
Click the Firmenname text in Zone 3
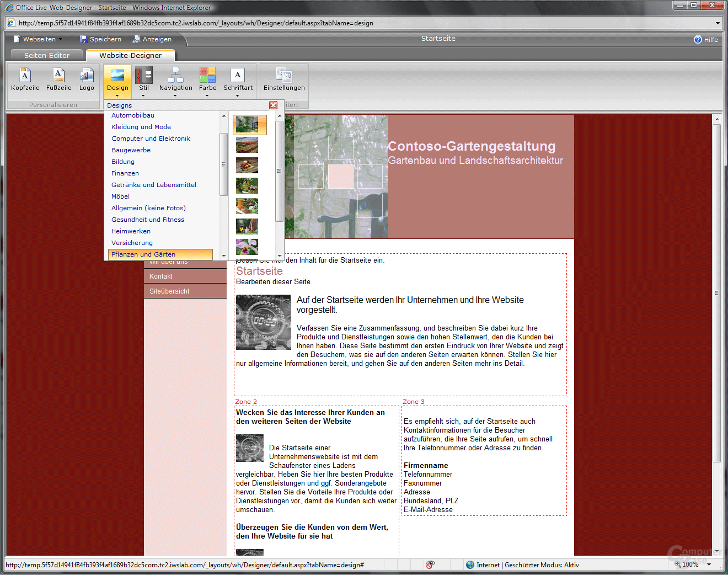coord(426,466)
